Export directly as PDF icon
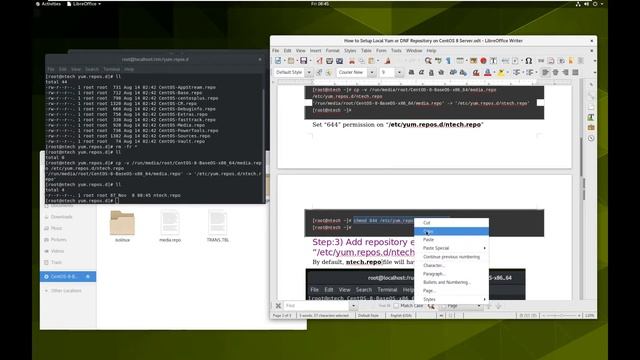 point(319,61)
